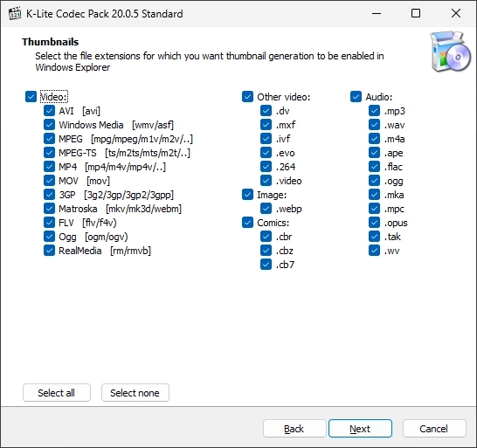
Task: Click the installer box with disc image
Action: click(450, 52)
